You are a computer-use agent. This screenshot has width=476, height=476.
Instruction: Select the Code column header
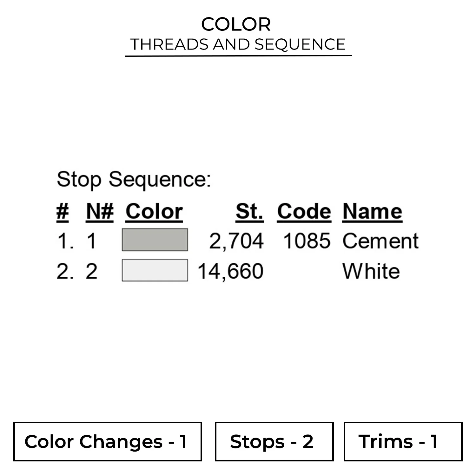304,211
